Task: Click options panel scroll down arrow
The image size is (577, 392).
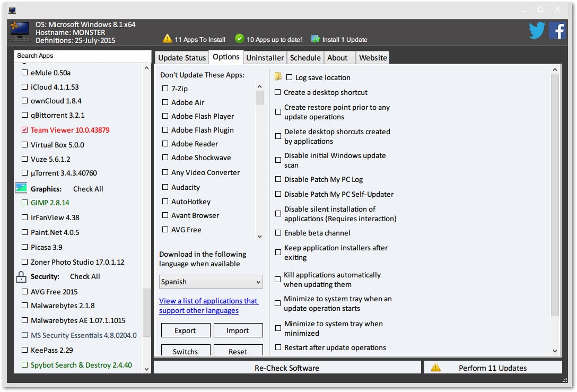Action: [x=555, y=351]
